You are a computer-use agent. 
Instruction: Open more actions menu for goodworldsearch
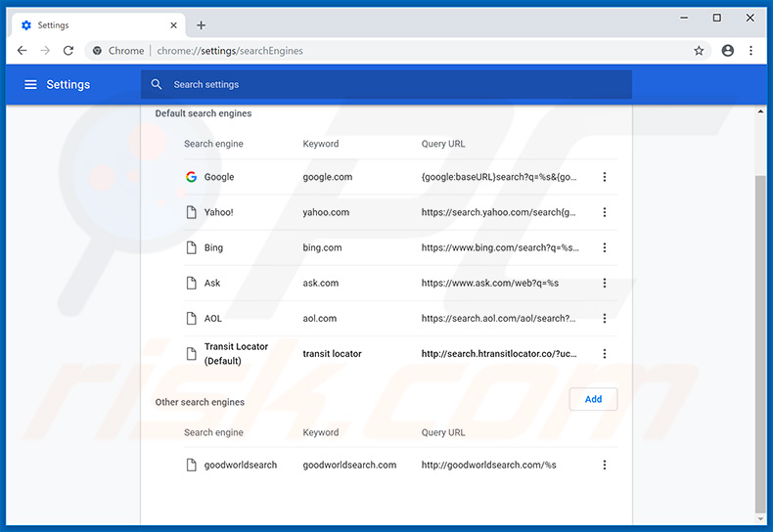click(605, 465)
